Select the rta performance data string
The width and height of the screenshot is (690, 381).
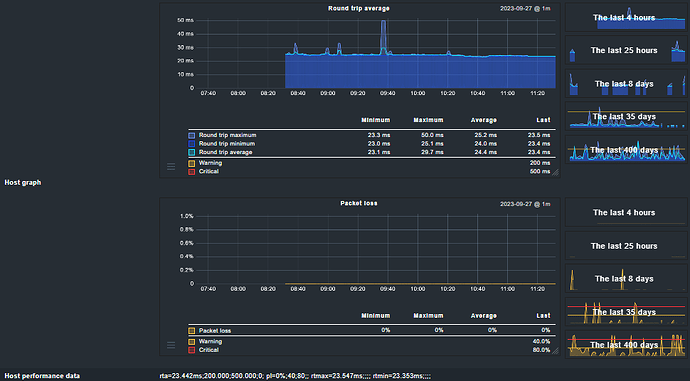click(295, 376)
